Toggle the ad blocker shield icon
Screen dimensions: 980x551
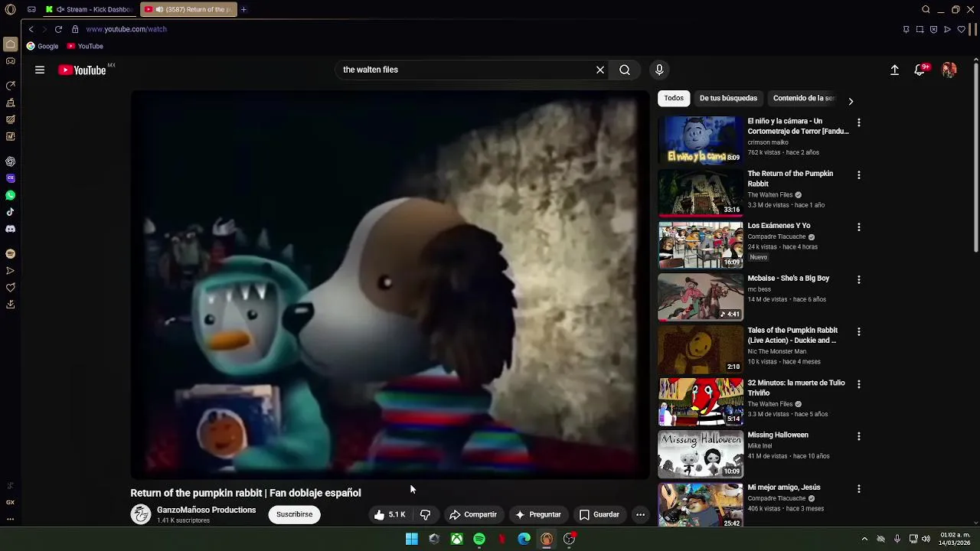tap(933, 29)
